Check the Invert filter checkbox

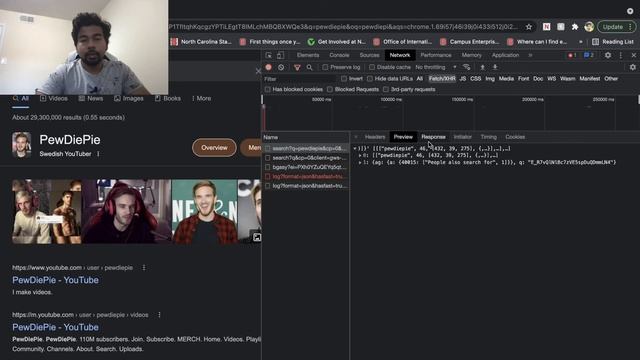click(344, 79)
